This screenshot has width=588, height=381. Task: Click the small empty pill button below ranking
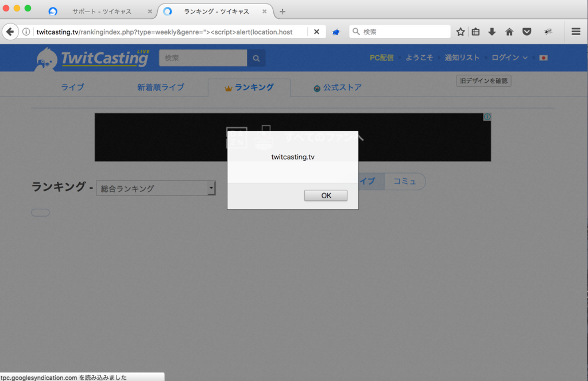40,213
